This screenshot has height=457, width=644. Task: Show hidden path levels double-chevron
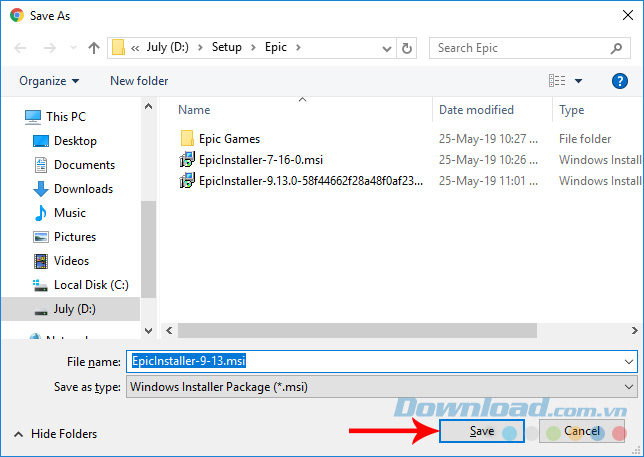pyautogui.click(x=135, y=48)
